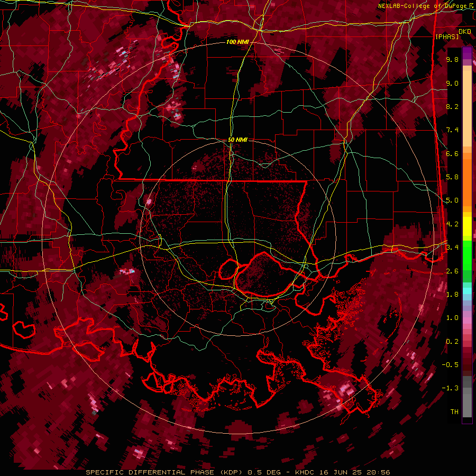Click the 7.4 scale value
Screen dimensions: 476x476
(x=452, y=130)
